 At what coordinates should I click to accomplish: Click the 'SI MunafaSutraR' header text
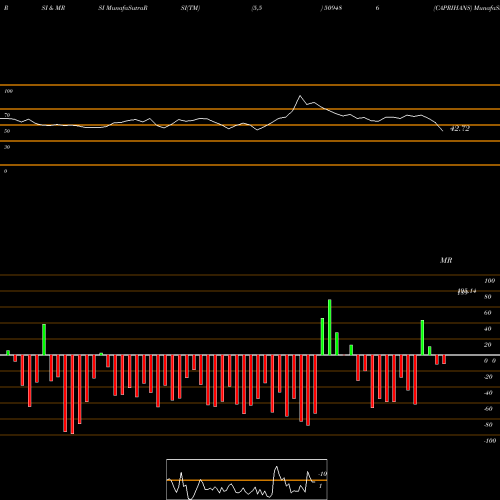point(123,8)
